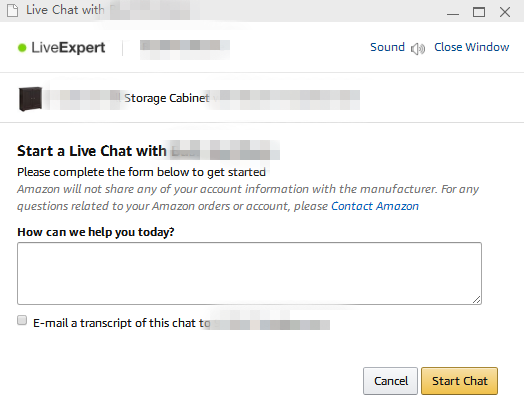Enable e-mail transcript checkbox

(22, 320)
